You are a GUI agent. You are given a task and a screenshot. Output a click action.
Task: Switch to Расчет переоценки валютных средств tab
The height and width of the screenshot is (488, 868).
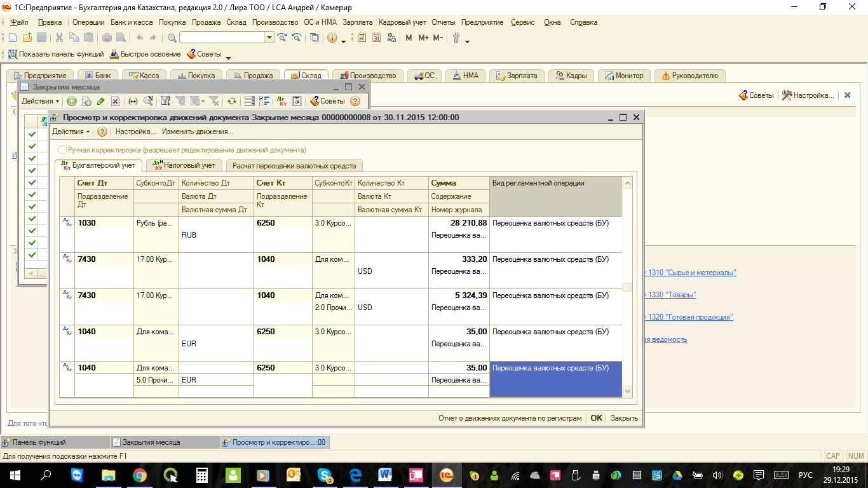tap(294, 165)
